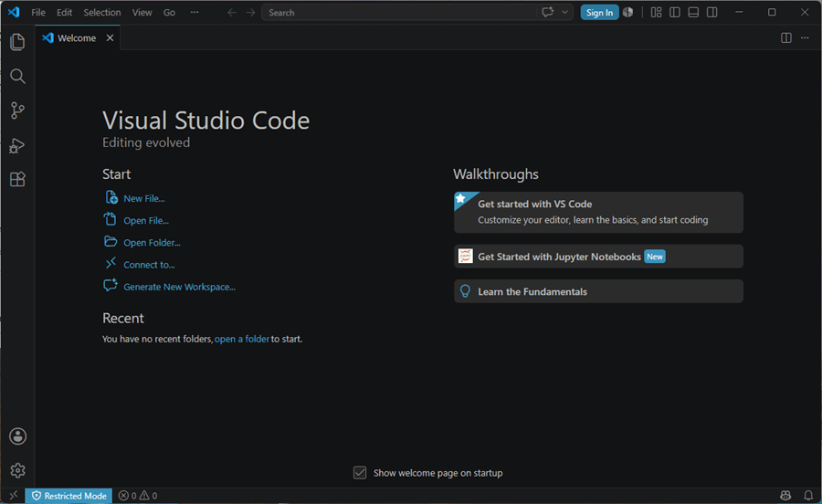Screen dimensions: 822x504
Task: Open Customize Layout icon in title bar
Action: click(x=657, y=12)
